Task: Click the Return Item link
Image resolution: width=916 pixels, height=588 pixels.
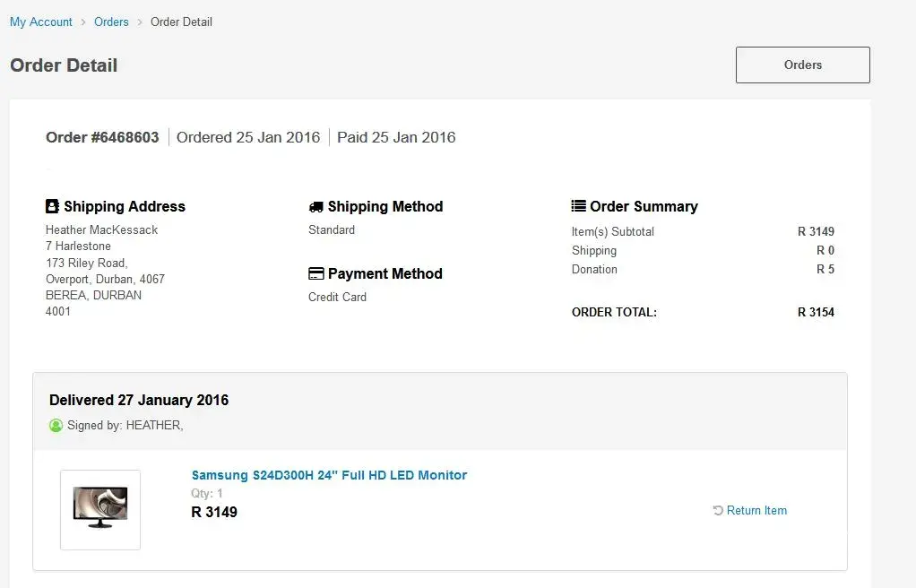Action: coord(756,511)
